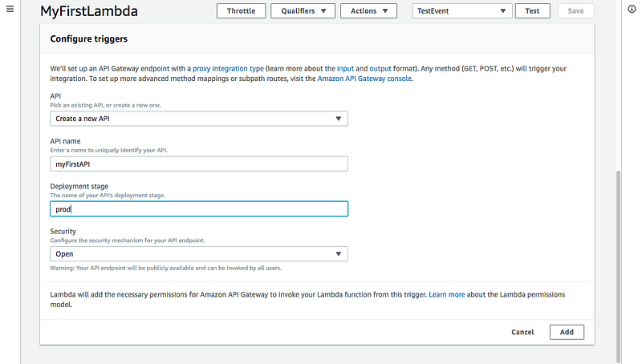The width and height of the screenshot is (642, 364).
Task: Click the 'Pick an existing API' hint
Action: [x=106, y=105]
